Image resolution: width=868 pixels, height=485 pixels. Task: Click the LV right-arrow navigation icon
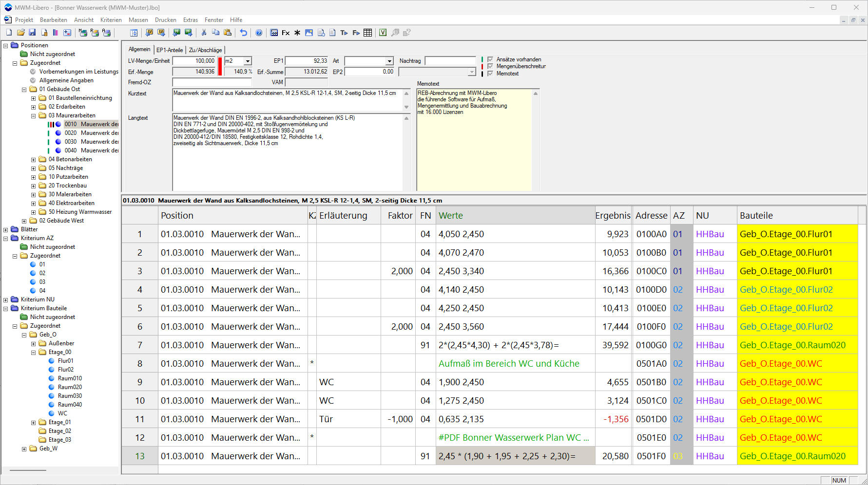click(x=161, y=33)
